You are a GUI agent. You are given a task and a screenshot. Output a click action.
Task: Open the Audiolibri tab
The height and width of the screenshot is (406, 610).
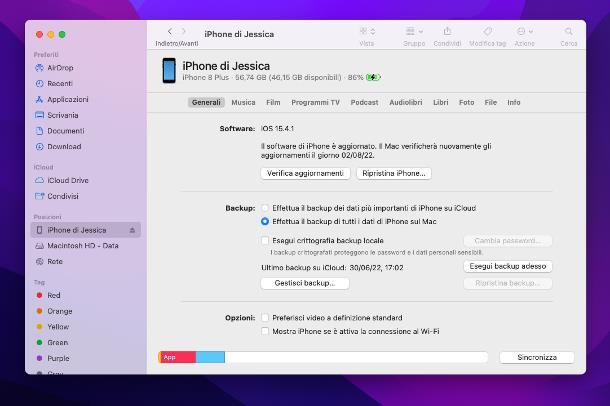[406, 102]
